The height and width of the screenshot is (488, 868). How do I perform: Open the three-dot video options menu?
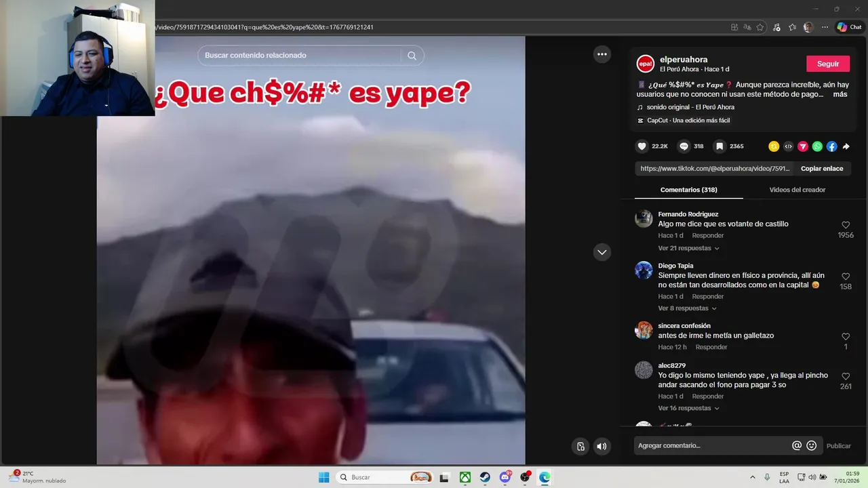click(x=602, y=54)
